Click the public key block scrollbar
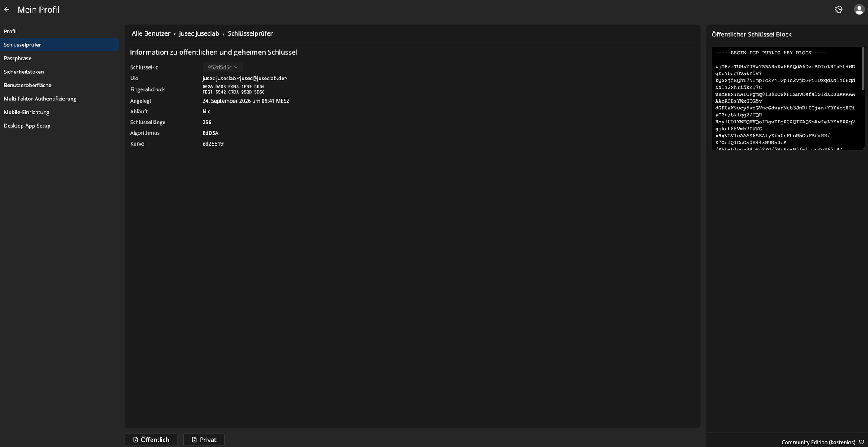 point(863,69)
